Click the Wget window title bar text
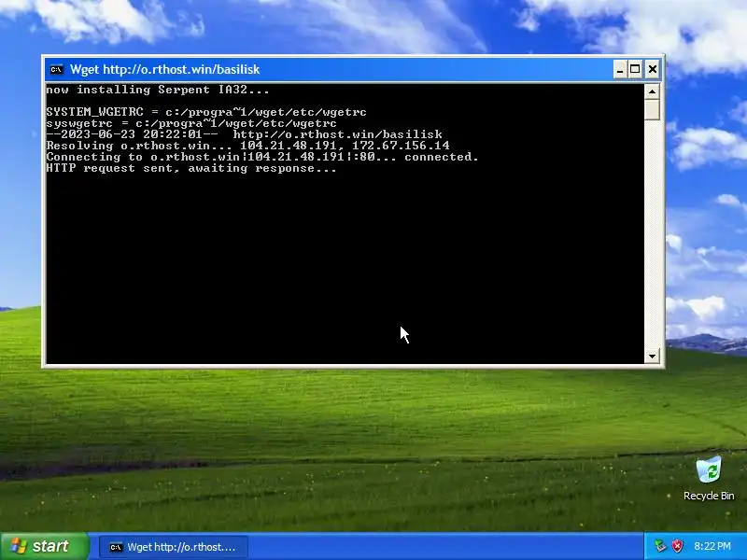The image size is (747, 560). point(165,69)
